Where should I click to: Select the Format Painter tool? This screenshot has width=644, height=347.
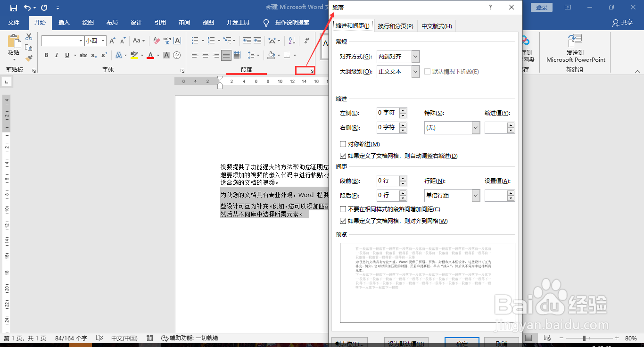[x=29, y=58]
